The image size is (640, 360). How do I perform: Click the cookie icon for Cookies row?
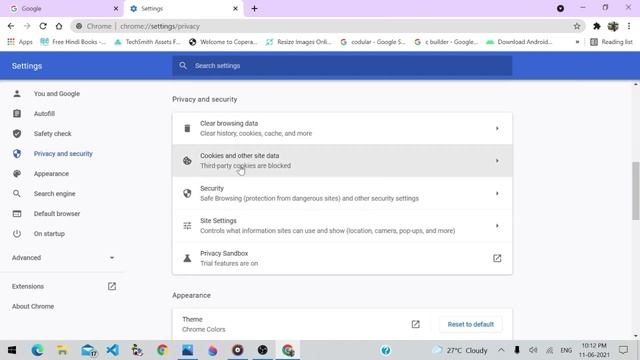187,161
